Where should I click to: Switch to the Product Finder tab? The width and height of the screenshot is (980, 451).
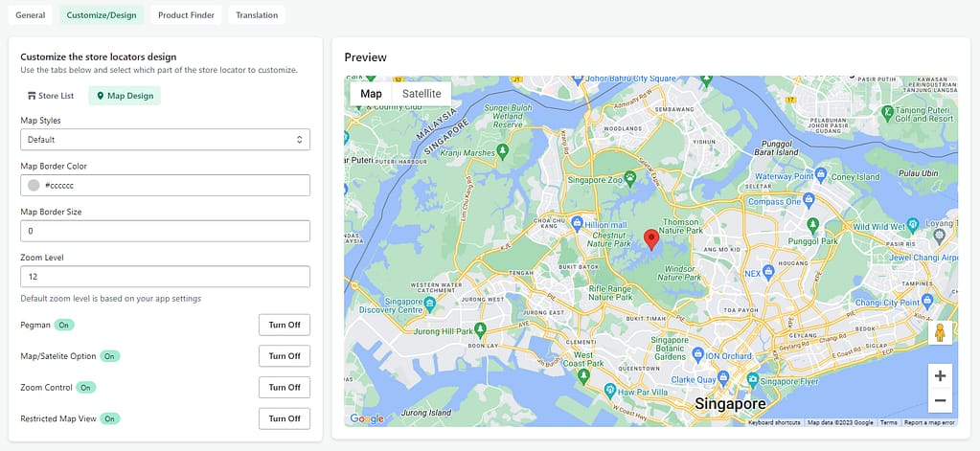(x=187, y=15)
